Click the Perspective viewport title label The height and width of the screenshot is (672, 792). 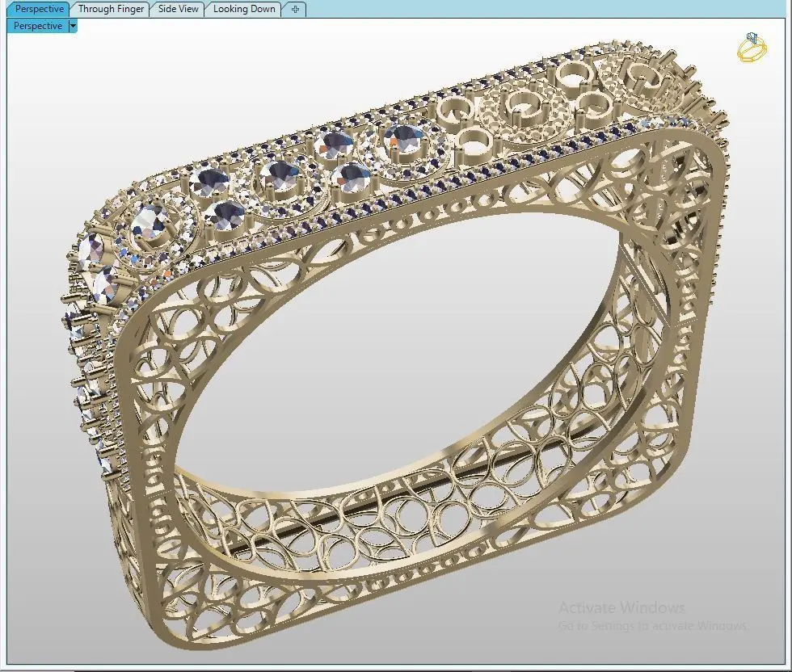37,26
